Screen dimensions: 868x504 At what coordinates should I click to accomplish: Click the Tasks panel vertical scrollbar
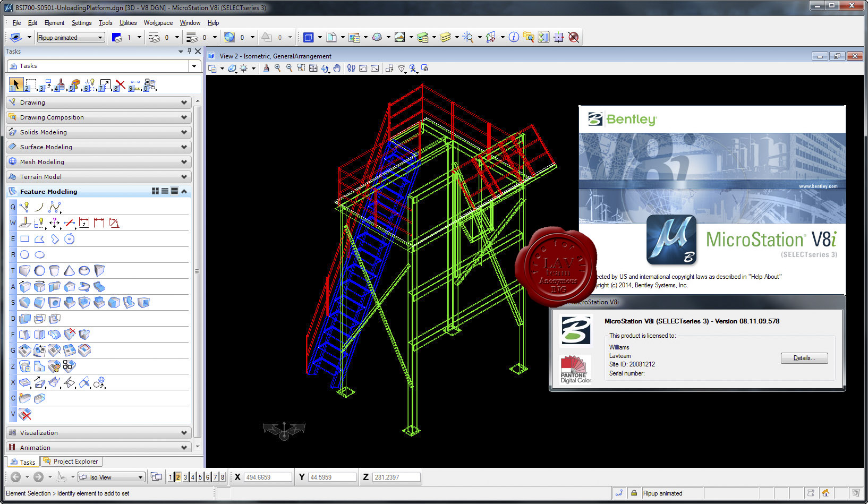(198, 271)
